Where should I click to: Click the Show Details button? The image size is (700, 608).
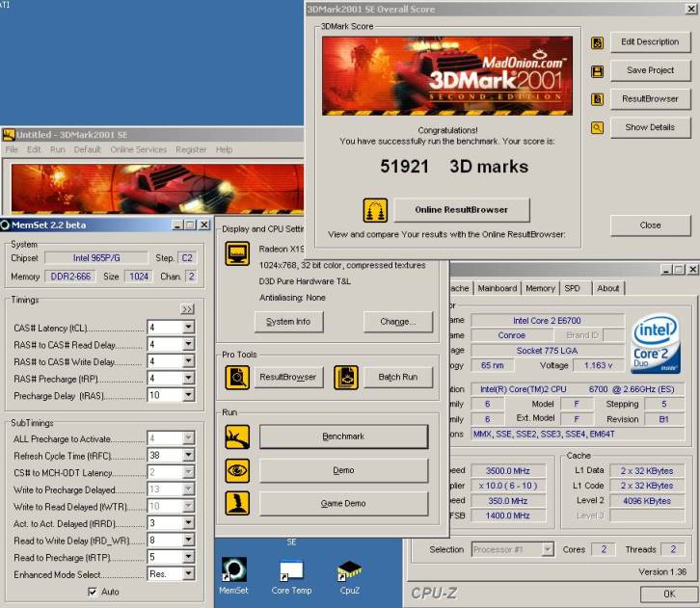tap(650, 127)
